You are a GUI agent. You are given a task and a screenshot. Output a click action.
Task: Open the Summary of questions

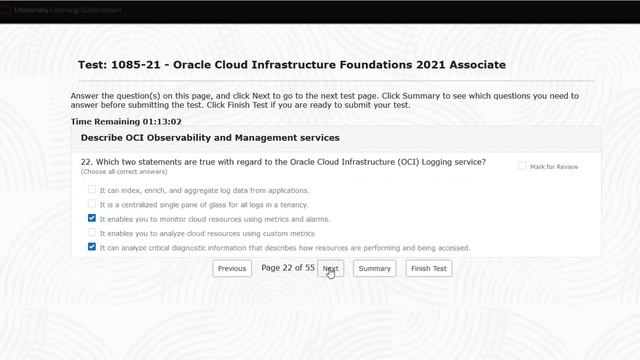click(x=375, y=269)
